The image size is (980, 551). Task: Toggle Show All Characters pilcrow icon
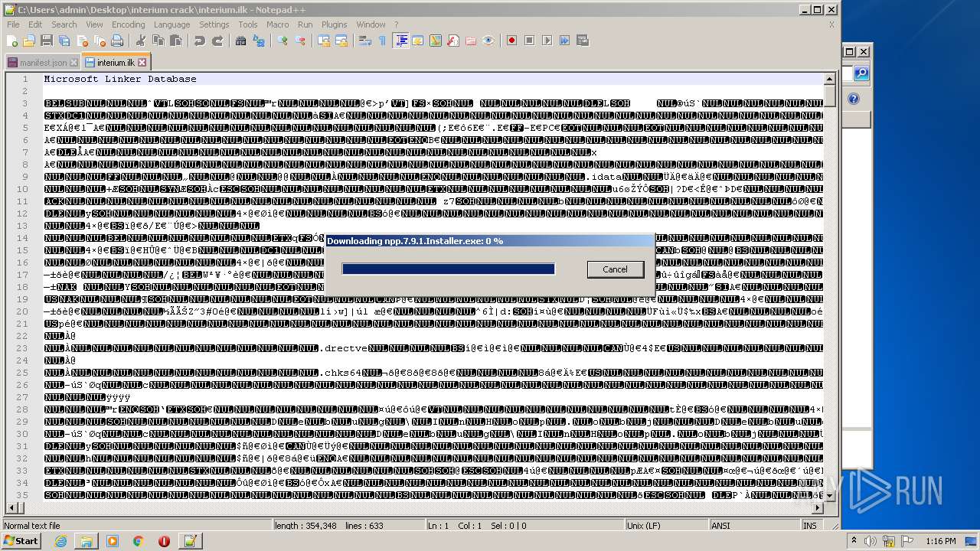click(x=382, y=41)
